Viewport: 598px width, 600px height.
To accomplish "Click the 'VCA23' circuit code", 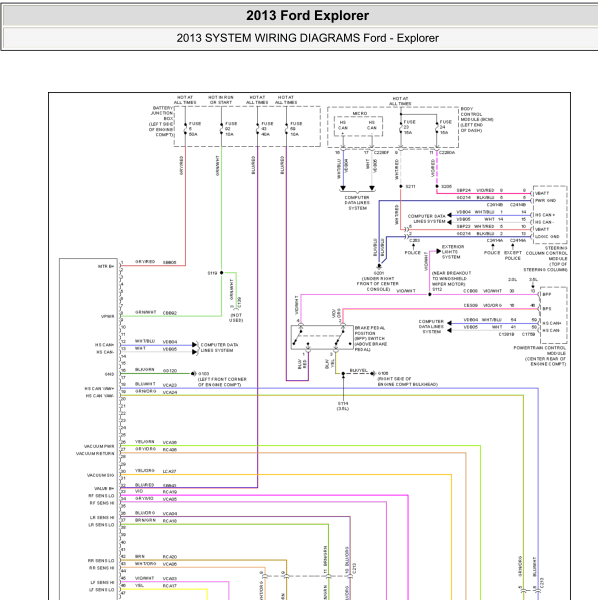I will pos(169,385).
